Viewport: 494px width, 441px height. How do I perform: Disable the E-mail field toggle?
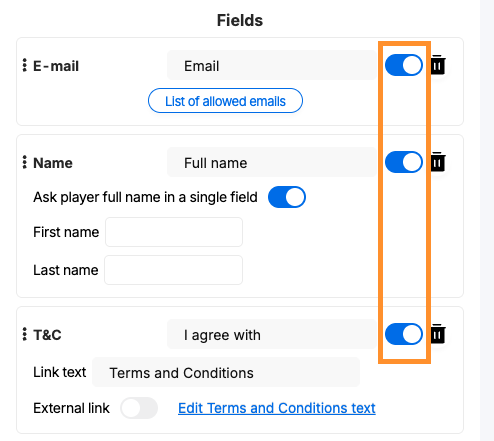pos(404,65)
